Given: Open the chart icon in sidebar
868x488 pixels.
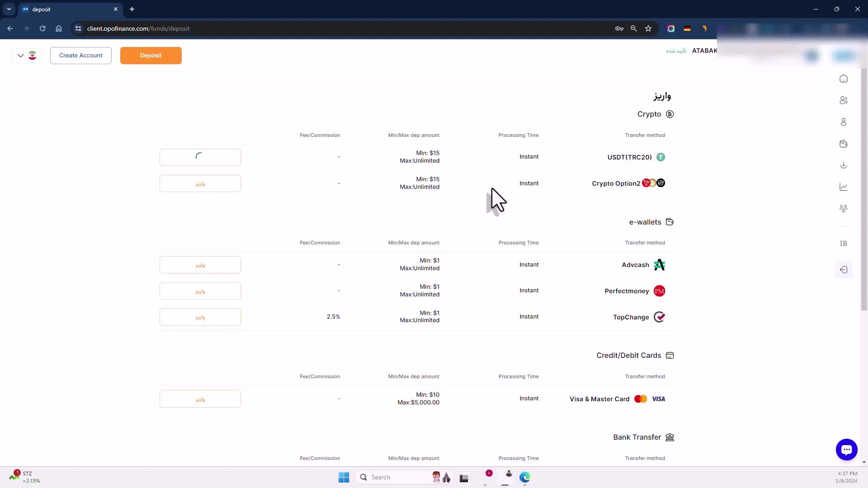Looking at the screenshot, I should [844, 187].
